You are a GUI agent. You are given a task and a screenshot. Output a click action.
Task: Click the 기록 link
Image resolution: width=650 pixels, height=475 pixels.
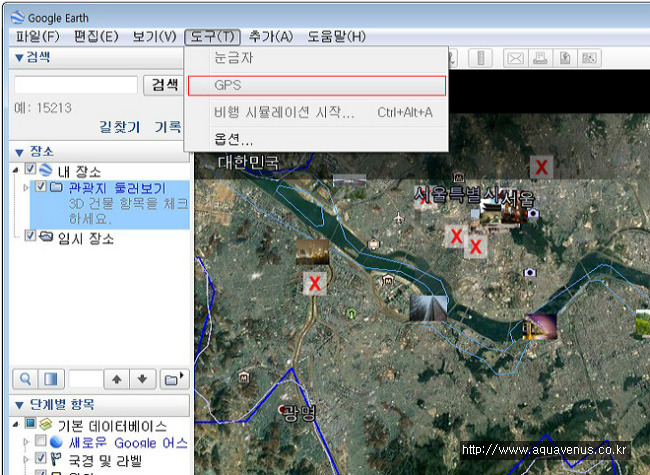pyautogui.click(x=168, y=127)
